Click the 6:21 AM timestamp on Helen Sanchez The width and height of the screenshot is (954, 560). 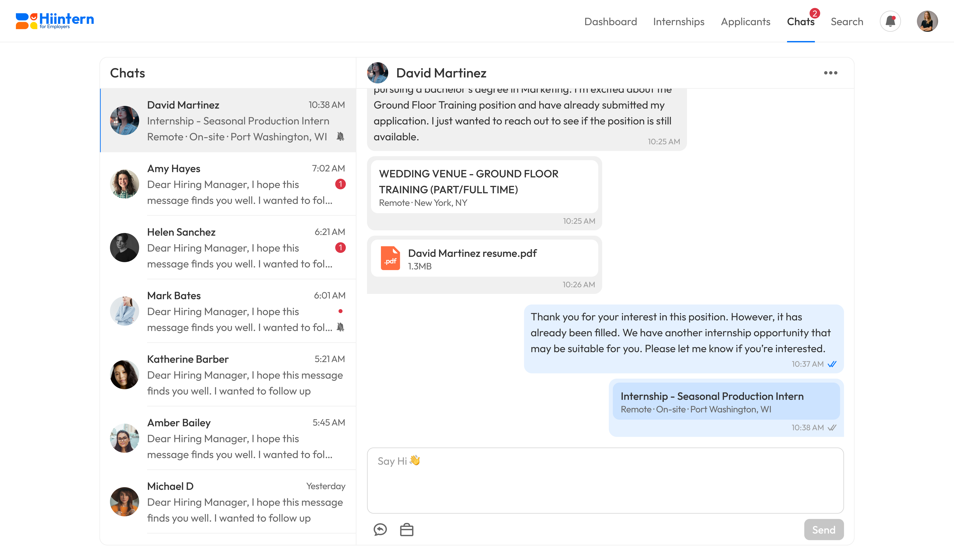(330, 232)
